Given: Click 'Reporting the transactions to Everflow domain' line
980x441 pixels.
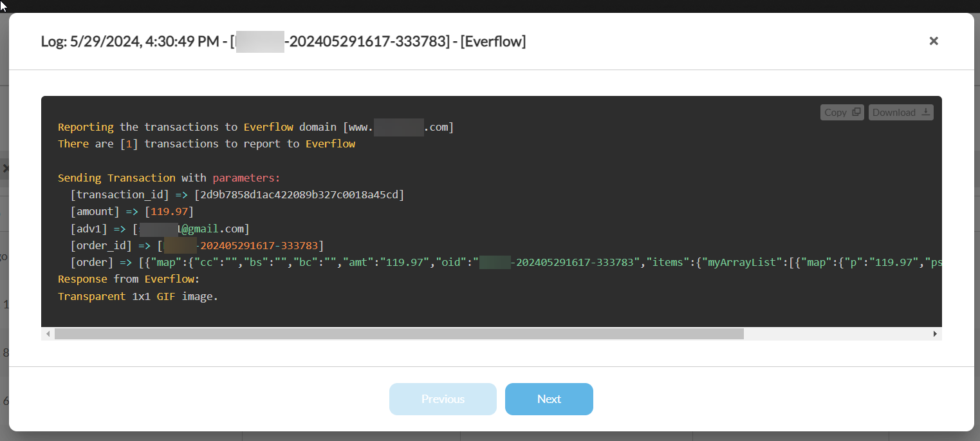Looking at the screenshot, I should tap(255, 127).
